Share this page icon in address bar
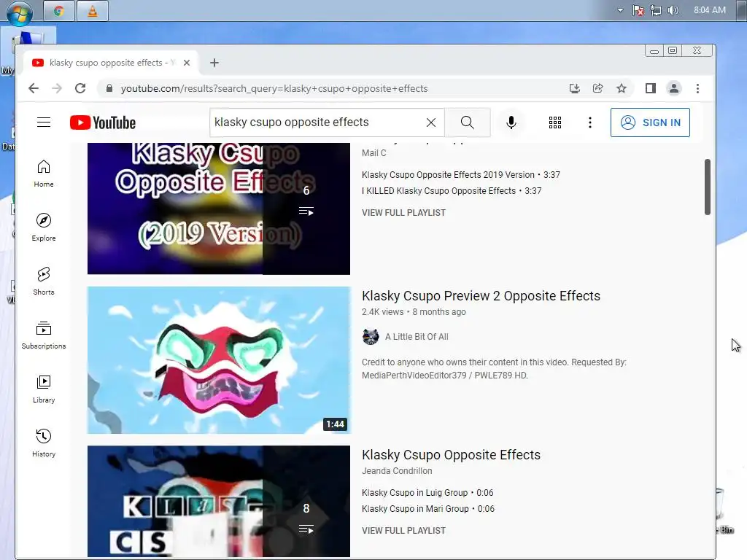The image size is (747, 560). 598,88
